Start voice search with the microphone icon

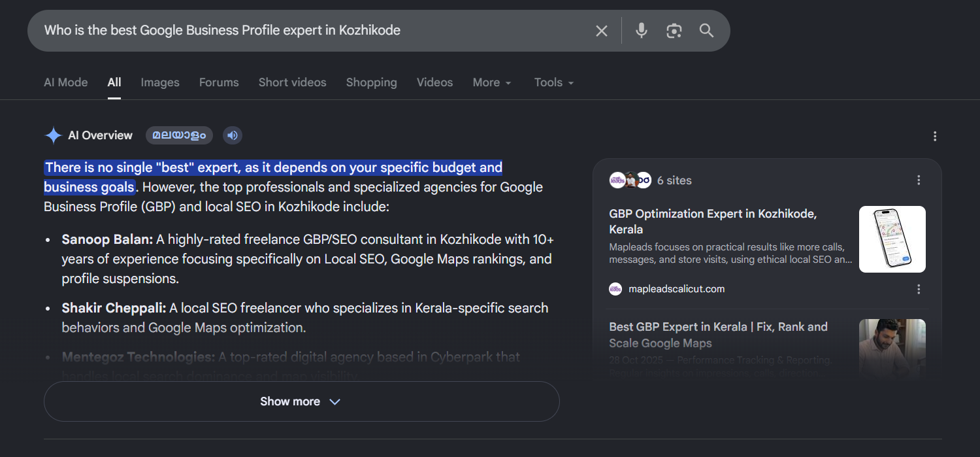tap(642, 31)
